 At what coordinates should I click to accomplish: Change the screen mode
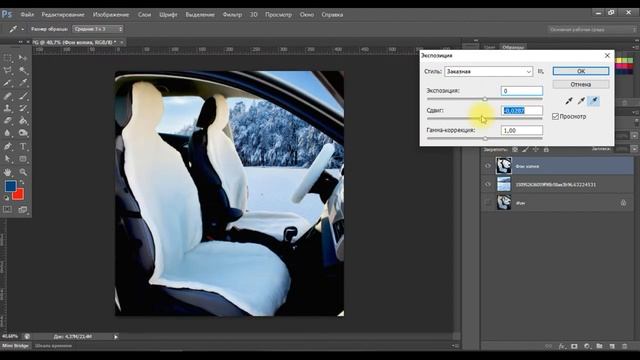click(x=23, y=209)
